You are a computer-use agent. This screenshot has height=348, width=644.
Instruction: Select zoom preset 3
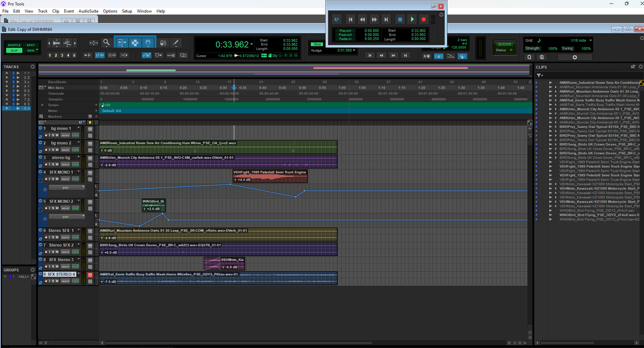pos(62,56)
